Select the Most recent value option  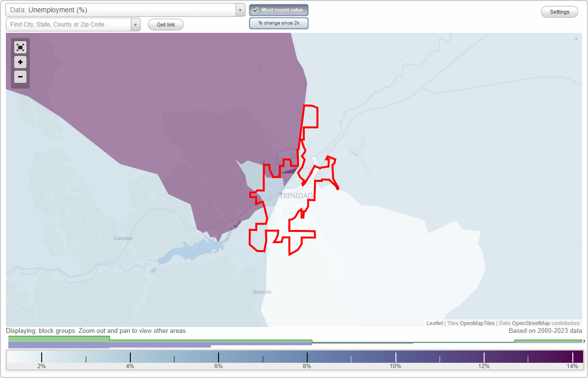coord(279,10)
